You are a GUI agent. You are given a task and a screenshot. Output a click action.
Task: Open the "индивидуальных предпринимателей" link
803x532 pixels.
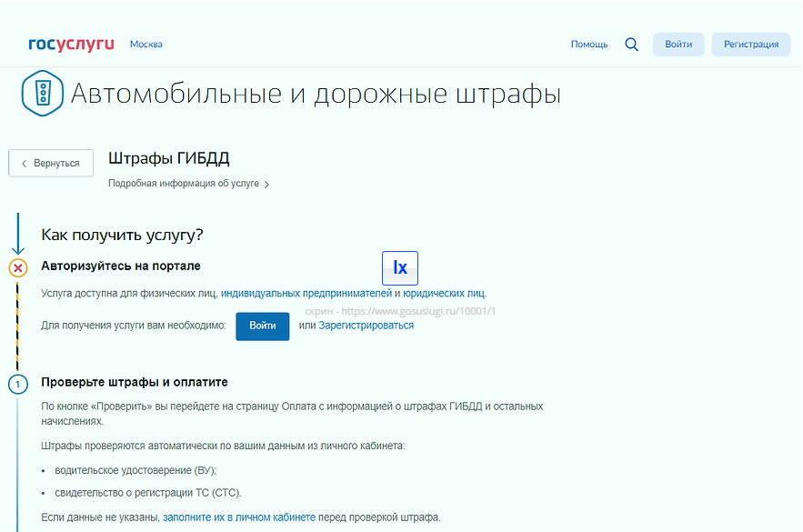pos(306,294)
